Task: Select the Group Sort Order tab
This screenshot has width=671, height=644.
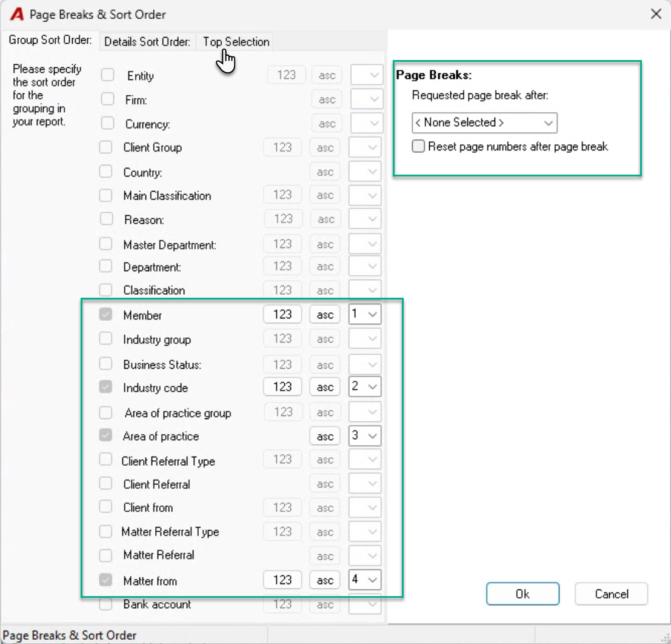Action: (x=50, y=40)
